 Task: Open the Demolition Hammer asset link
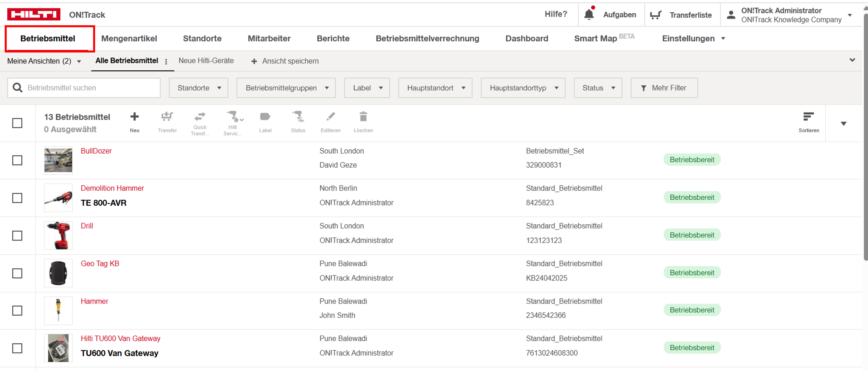(x=112, y=188)
